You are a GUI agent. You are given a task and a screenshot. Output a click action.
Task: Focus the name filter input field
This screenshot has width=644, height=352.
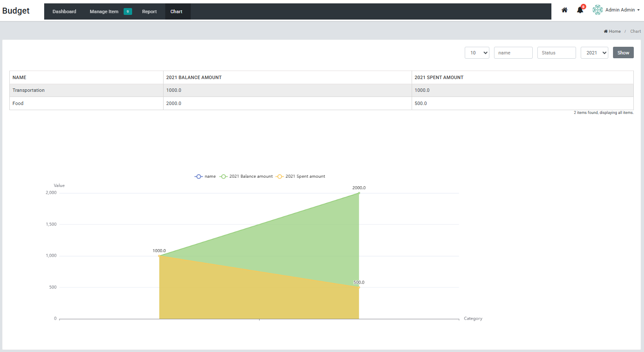[x=513, y=53]
